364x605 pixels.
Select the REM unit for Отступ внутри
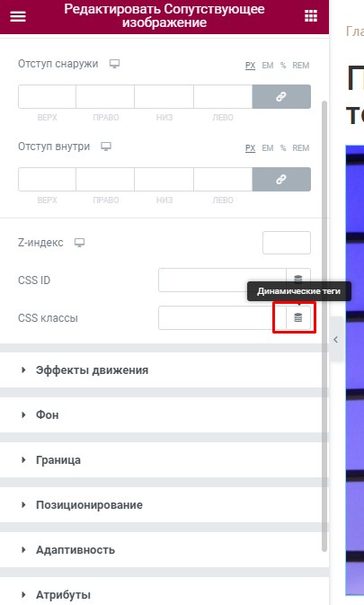[301, 148]
